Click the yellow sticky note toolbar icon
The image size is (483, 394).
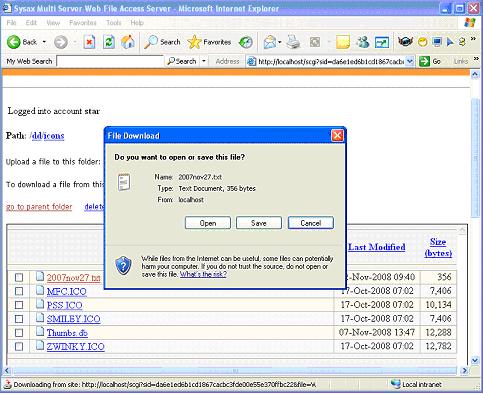(x=343, y=42)
